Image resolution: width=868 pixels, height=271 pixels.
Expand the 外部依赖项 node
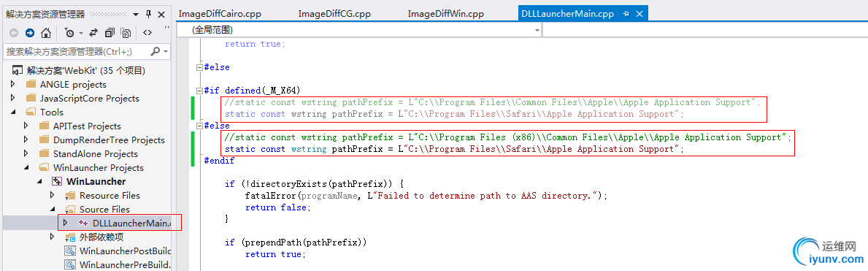click(53, 237)
